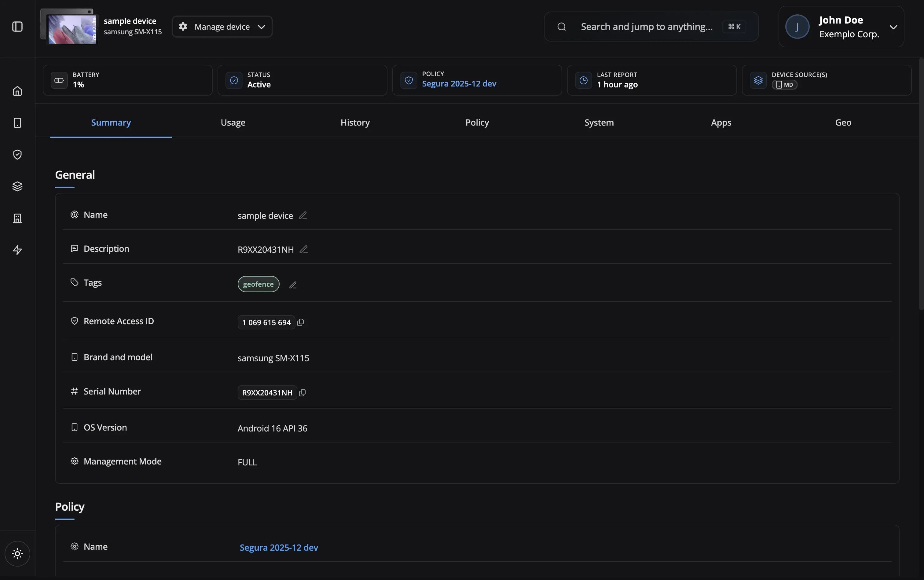Click the geofence tag chip
The width and height of the screenshot is (924, 580).
click(x=258, y=284)
